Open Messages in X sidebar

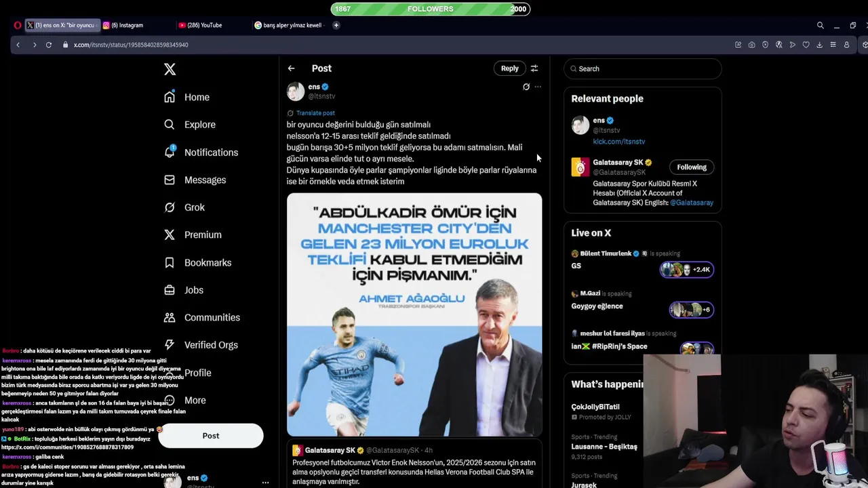[195, 180]
